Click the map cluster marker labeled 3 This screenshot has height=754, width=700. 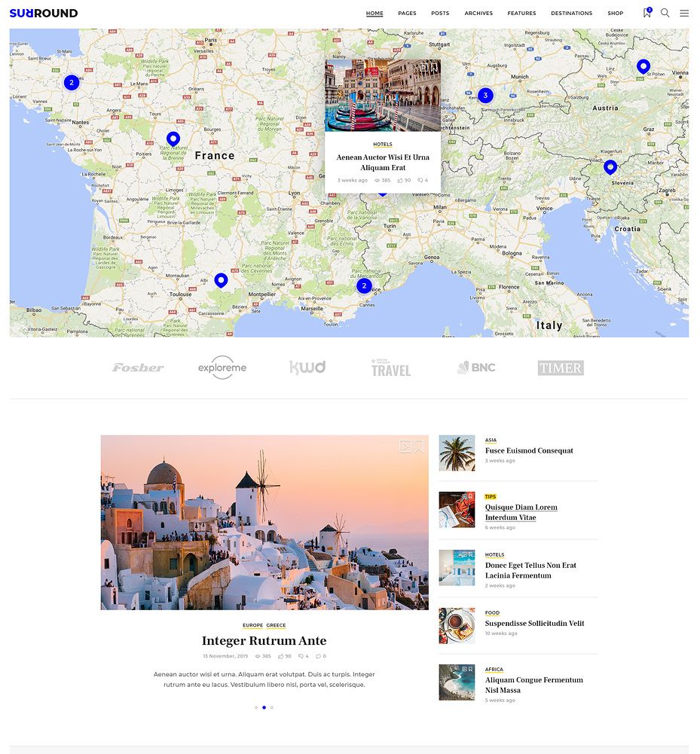tap(485, 96)
